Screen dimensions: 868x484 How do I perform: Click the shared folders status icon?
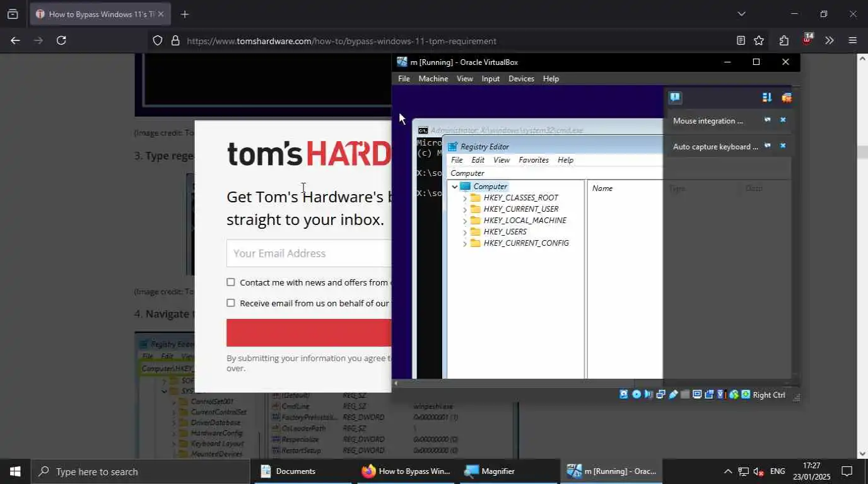click(x=685, y=395)
